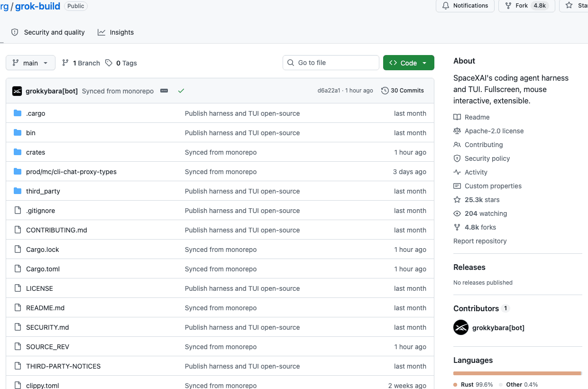Click the Insights graph icon
Viewport: 588px width, 389px height.
101,32
